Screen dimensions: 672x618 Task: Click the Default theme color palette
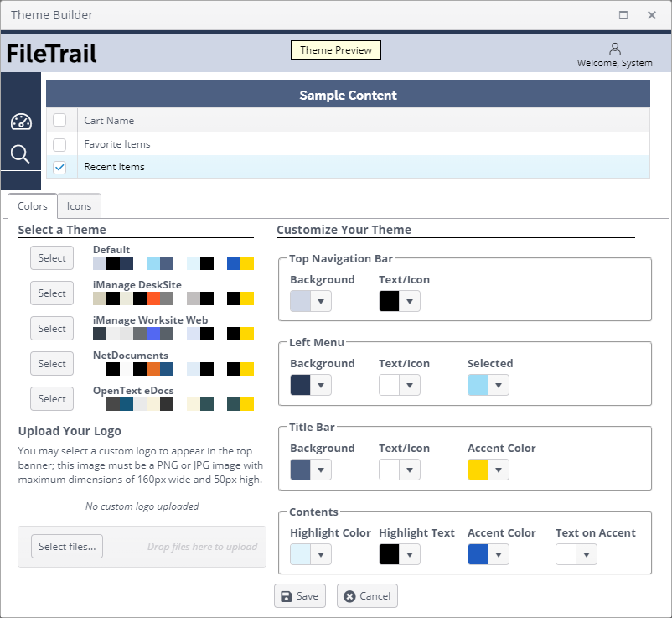click(173, 263)
